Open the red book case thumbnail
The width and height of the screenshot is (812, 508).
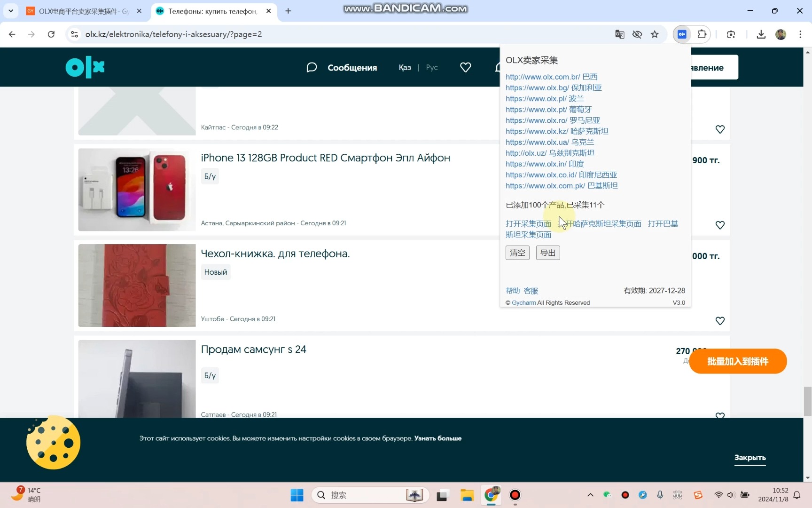(x=137, y=286)
